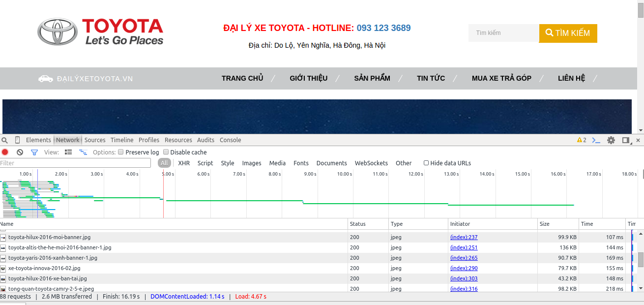This screenshot has width=644, height=305.
Task: Switch to the Sources tab
Action: coord(95,140)
